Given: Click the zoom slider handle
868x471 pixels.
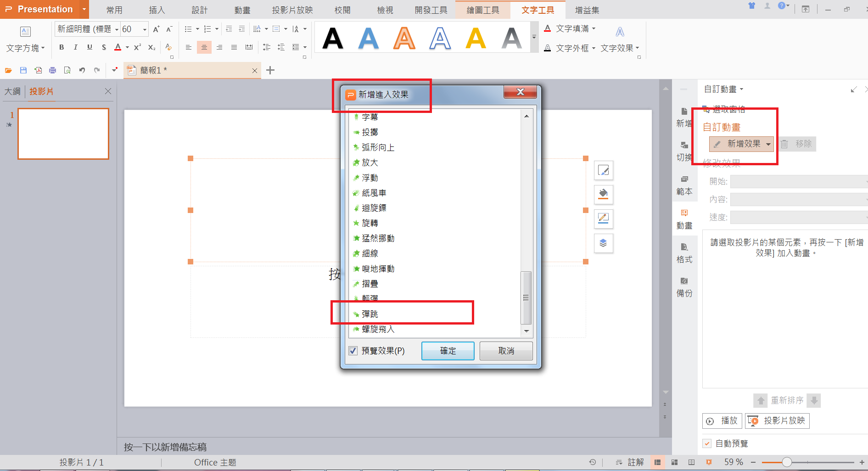Looking at the screenshot, I should pyautogui.click(x=787, y=462).
